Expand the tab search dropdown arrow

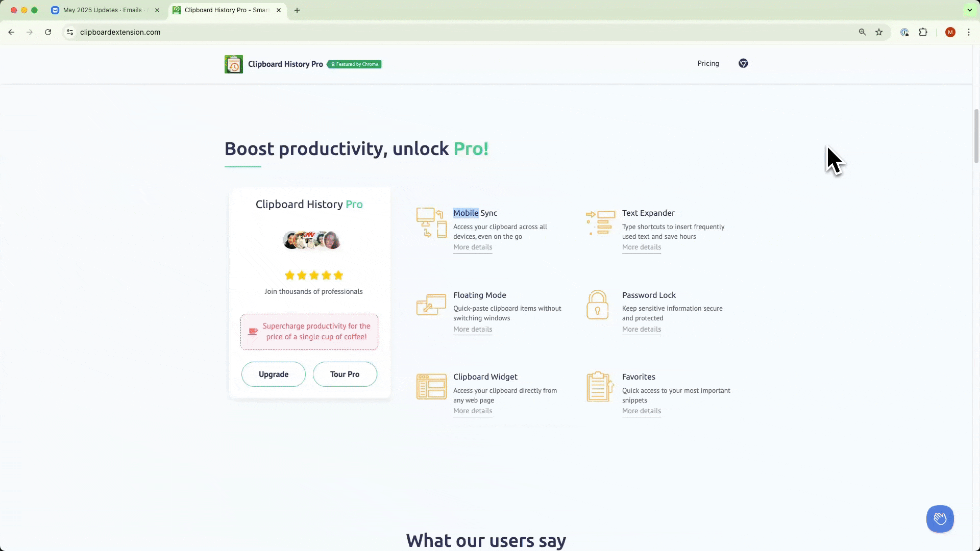[x=969, y=10]
